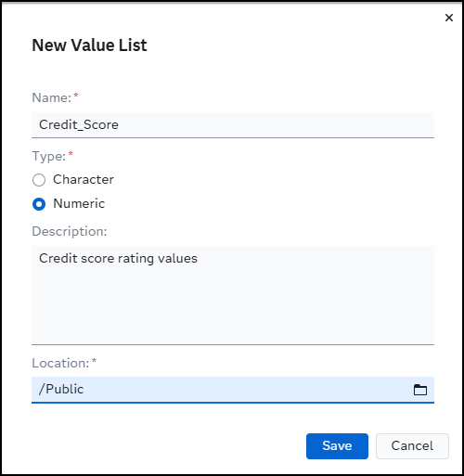This screenshot has width=464, height=476.
Task: Select the Numeric type radio button
Action: (x=39, y=204)
